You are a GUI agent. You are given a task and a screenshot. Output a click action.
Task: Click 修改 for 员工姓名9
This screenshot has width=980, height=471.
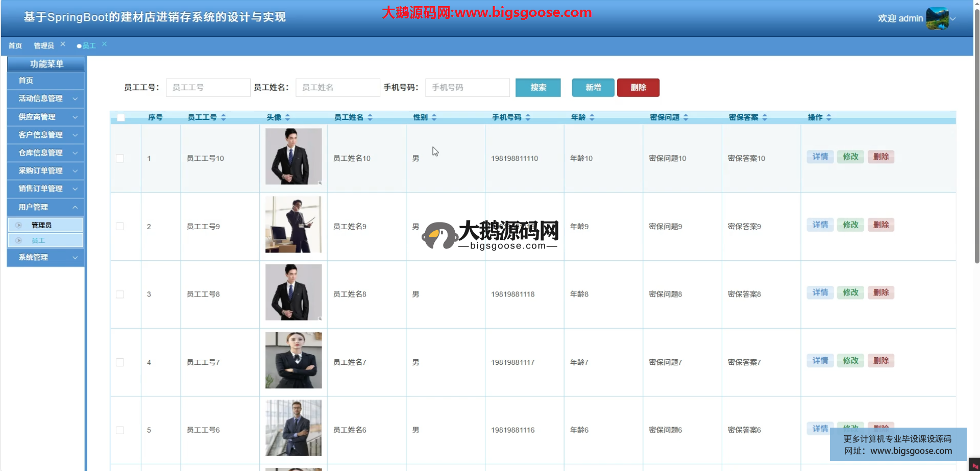tap(850, 225)
